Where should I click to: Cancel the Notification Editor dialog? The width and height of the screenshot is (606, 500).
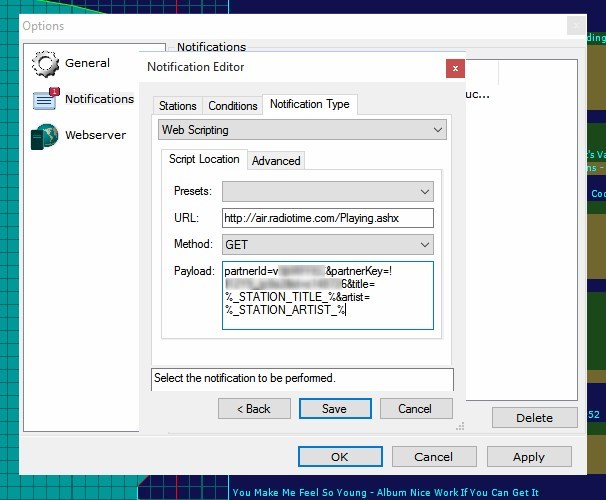coord(414,408)
